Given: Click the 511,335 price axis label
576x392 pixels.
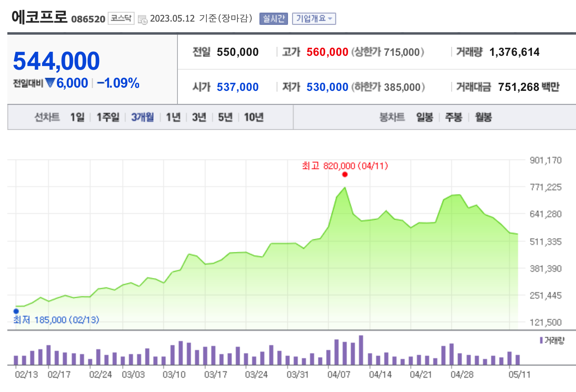Looking at the screenshot, I should 546,242.
